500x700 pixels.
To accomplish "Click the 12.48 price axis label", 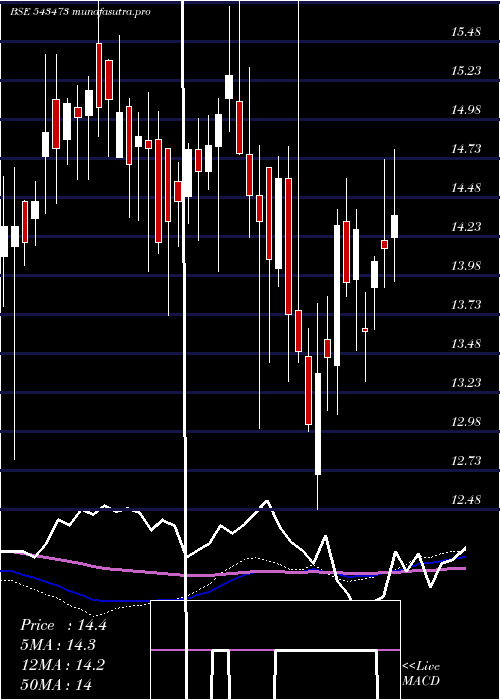I will [x=466, y=500].
